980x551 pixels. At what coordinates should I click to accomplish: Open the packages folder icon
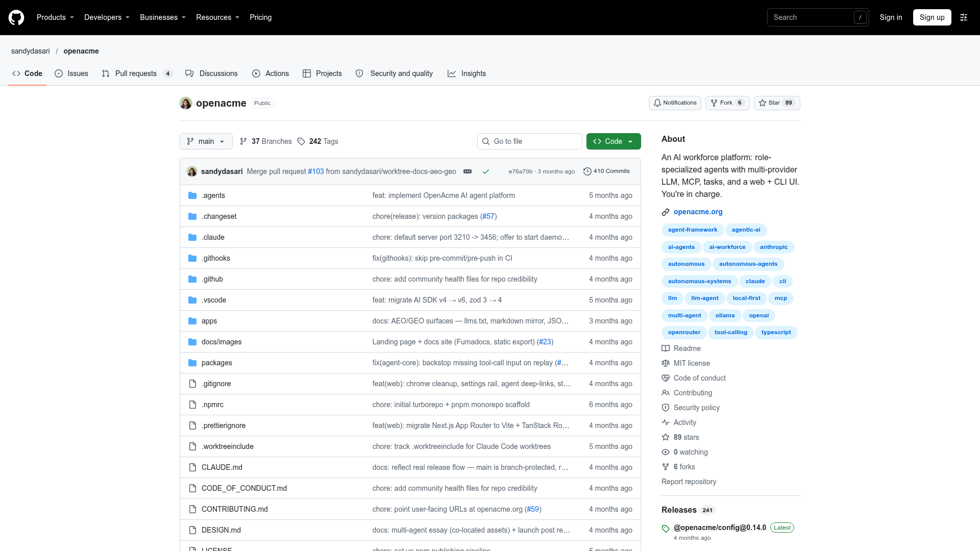[x=192, y=363]
